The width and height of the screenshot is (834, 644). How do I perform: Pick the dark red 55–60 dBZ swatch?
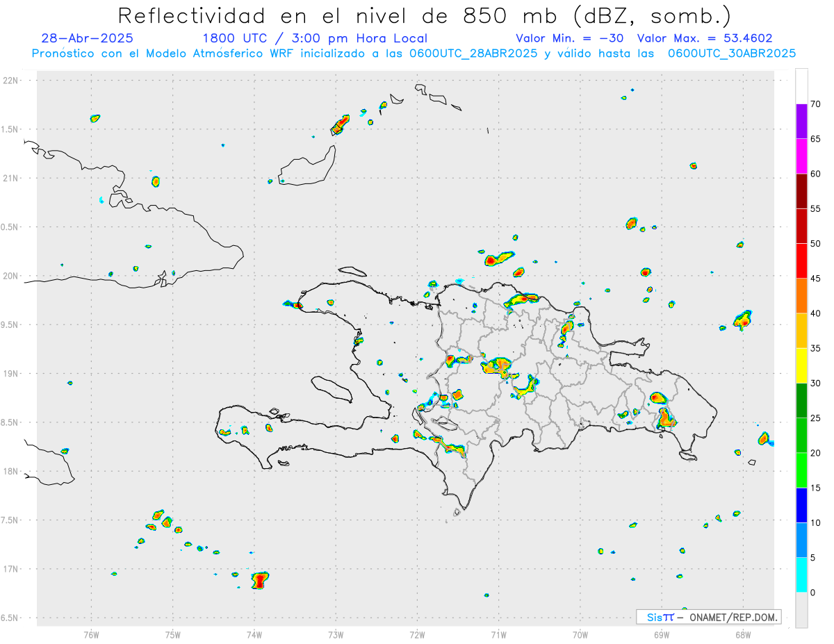[x=801, y=191]
